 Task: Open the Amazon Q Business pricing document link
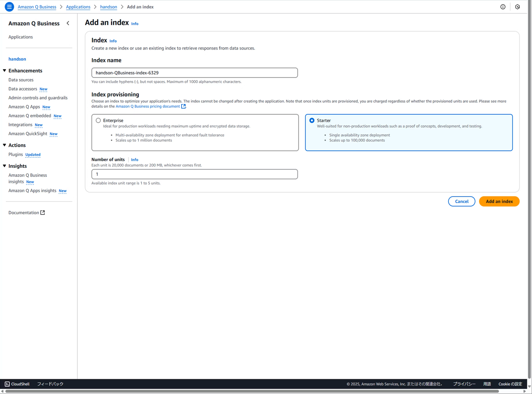coord(148,106)
